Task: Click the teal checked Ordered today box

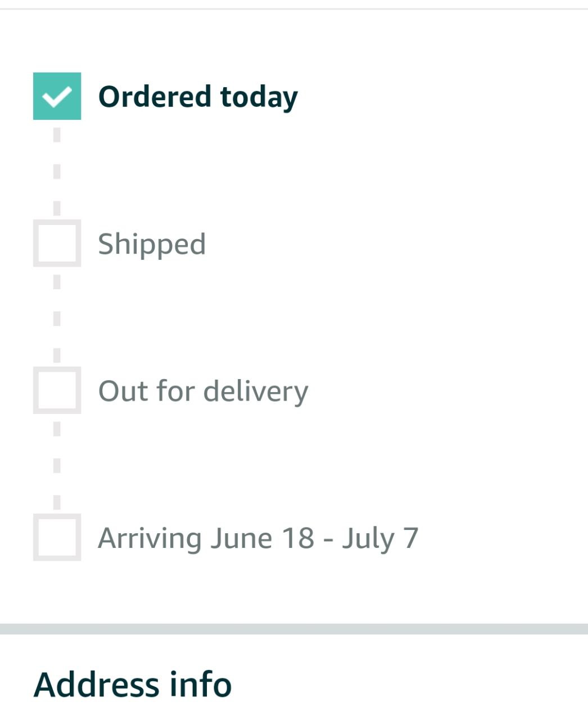Action: [x=57, y=96]
